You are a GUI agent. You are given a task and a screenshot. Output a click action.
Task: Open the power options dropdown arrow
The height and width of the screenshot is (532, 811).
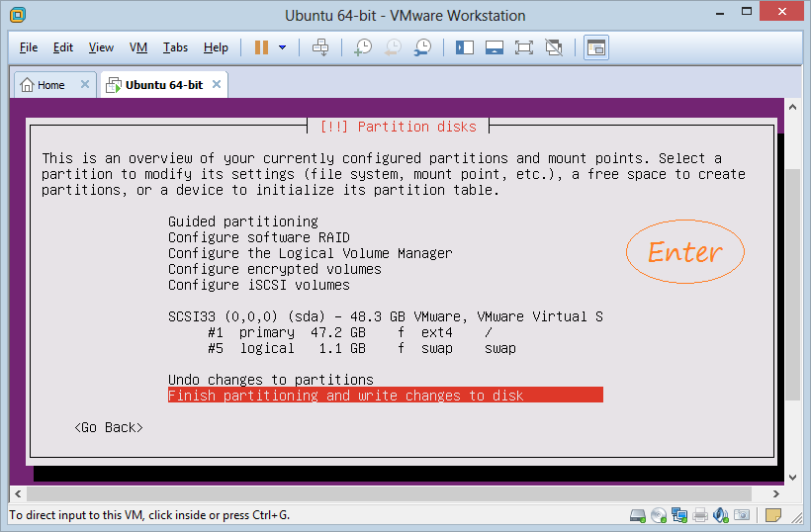pos(283,47)
